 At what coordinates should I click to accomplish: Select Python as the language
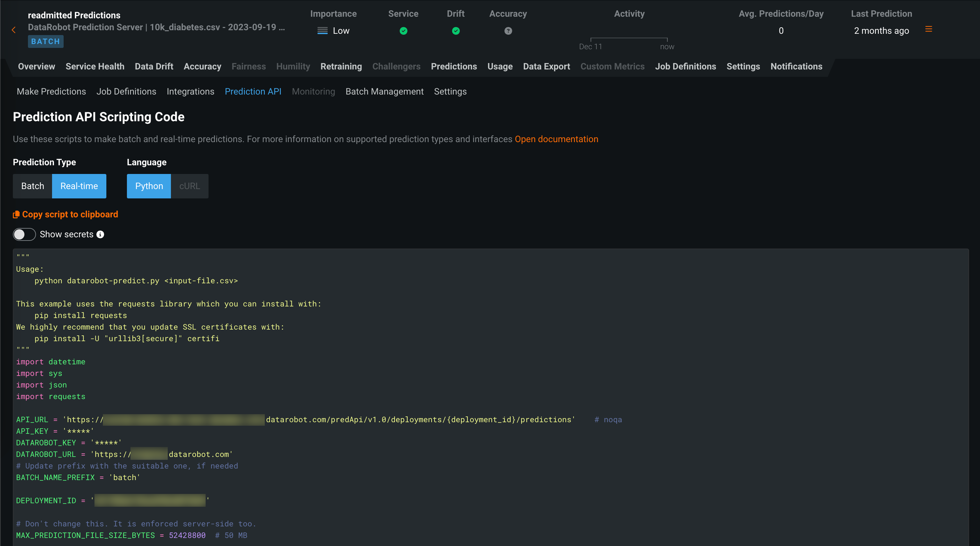pos(149,186)
